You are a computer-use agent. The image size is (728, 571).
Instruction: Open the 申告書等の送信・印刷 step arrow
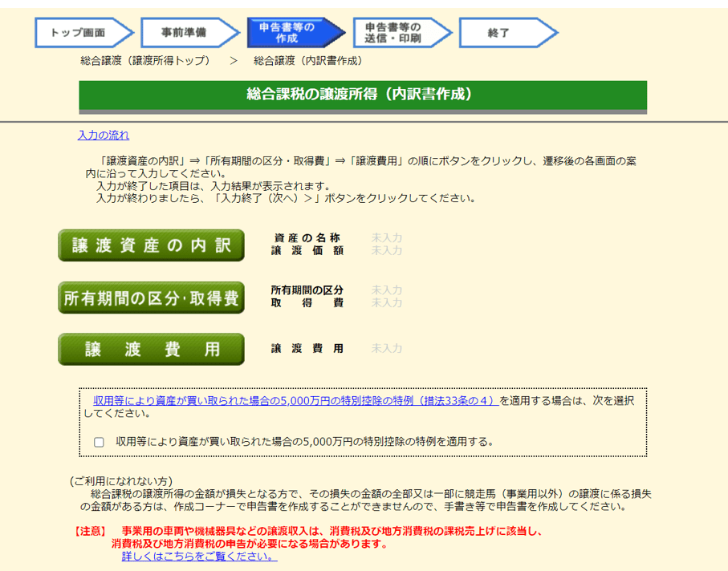(x=402, y=32)
